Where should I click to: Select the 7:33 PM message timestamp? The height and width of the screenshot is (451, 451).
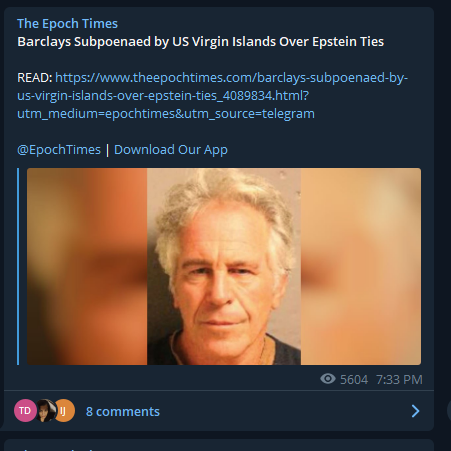[x=399, y=380]
